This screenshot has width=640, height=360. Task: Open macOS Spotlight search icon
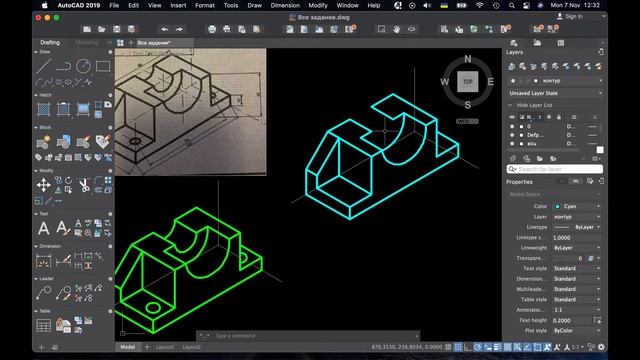click(x=511, y=5)
